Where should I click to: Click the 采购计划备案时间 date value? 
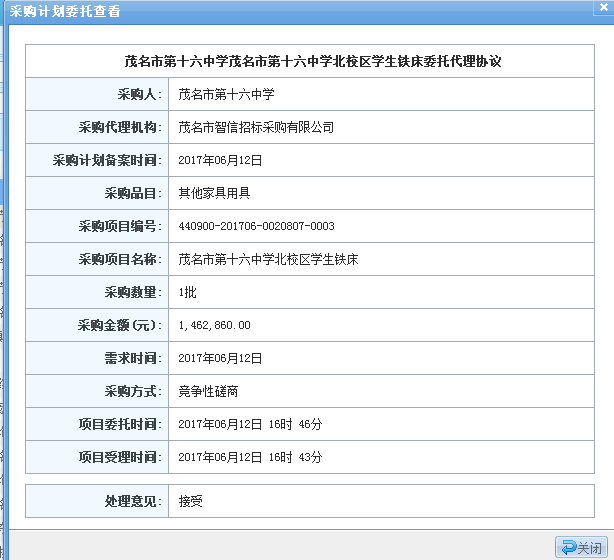click(219, 160)
